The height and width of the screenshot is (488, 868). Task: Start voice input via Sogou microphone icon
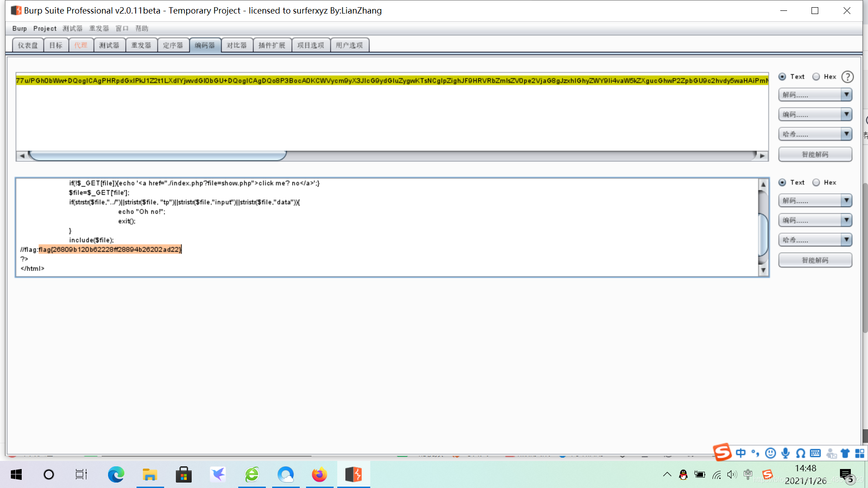(786, 453)
